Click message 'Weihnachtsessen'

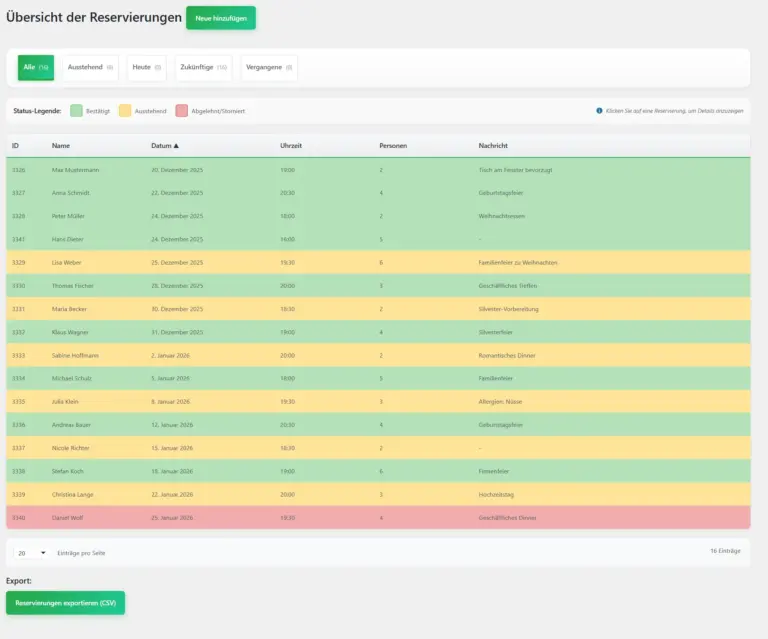(502, 216)
